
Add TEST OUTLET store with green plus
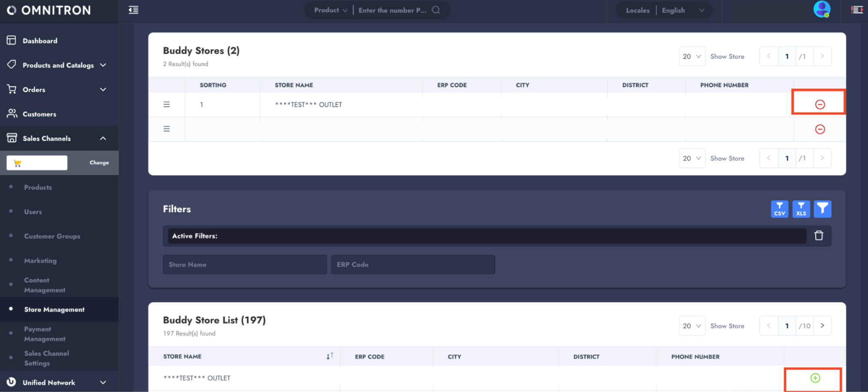815,378
